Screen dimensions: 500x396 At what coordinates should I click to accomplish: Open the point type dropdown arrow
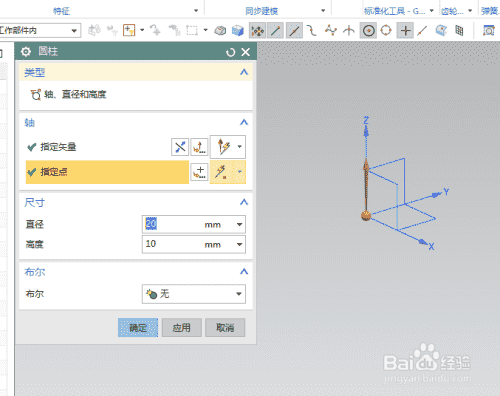[240, 172]
